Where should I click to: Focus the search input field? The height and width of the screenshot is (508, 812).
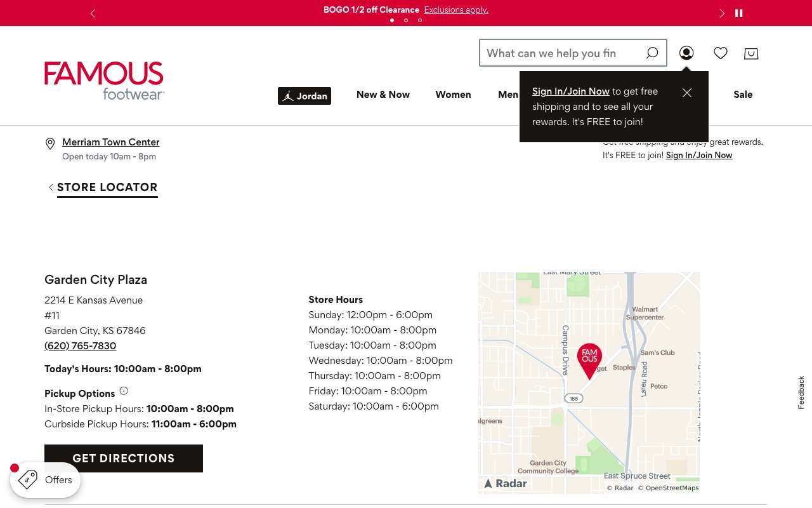point(561,53)
